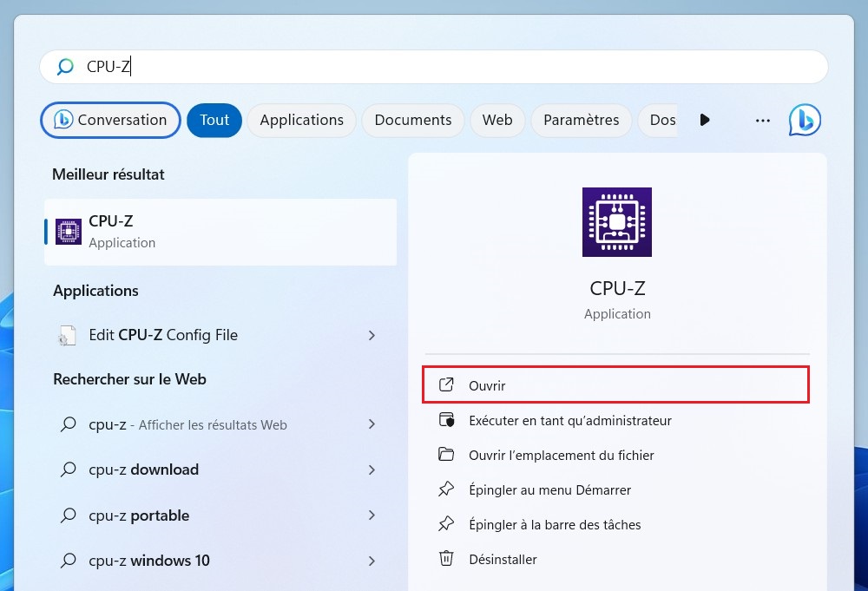
Task: Click the Edit CPU-Z Config File icon
Action: pos(68,336)
